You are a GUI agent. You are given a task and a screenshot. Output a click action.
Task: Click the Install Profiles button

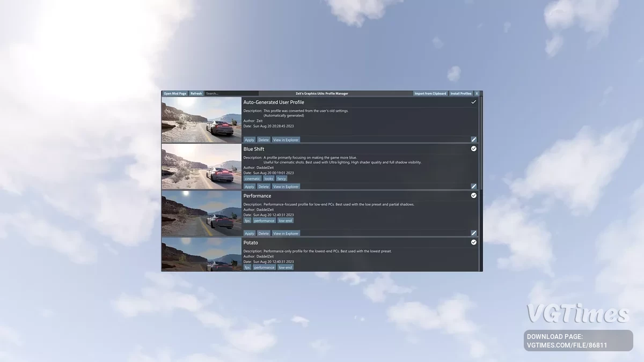460,93
